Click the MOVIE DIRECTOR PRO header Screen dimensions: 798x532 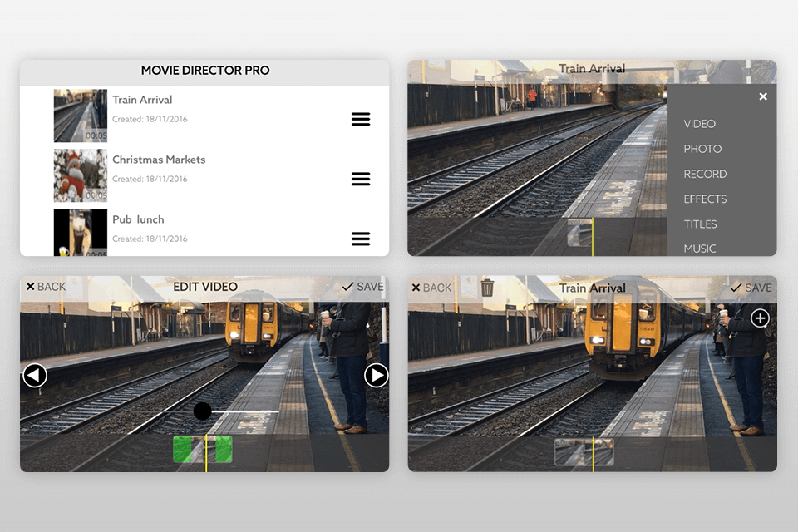pos(205,71)
